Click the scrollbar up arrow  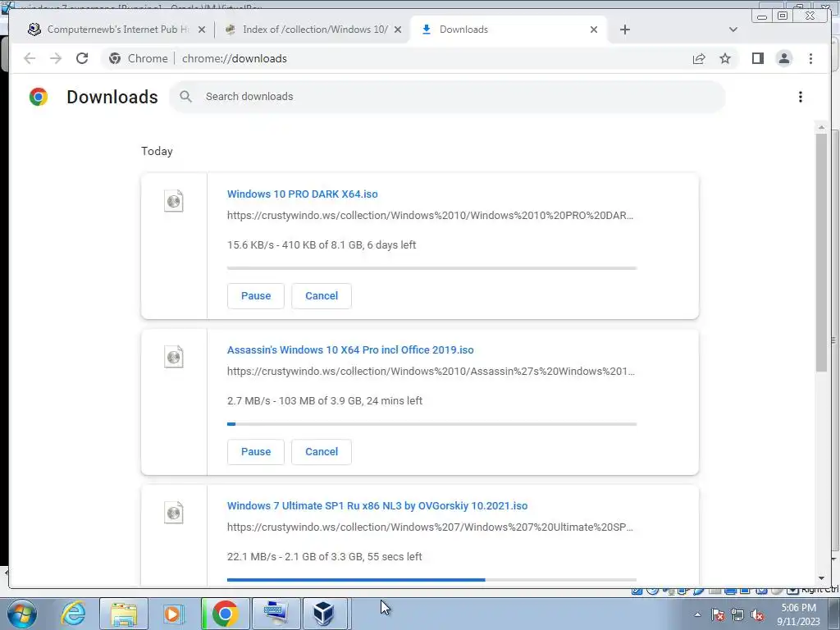(x=821, y=127)
